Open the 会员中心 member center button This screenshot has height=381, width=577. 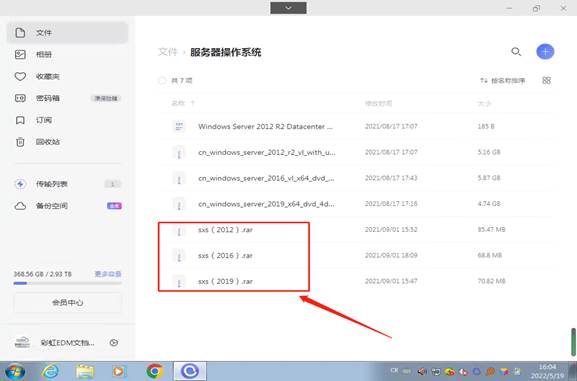click(x=67, y=303)
